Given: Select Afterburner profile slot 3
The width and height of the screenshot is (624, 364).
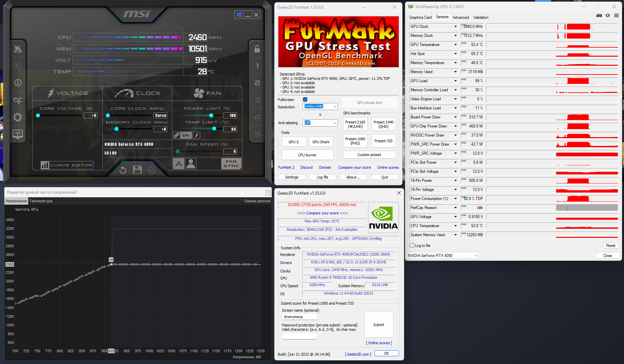Looking at the screenshot, I should [x=257, y=100].
